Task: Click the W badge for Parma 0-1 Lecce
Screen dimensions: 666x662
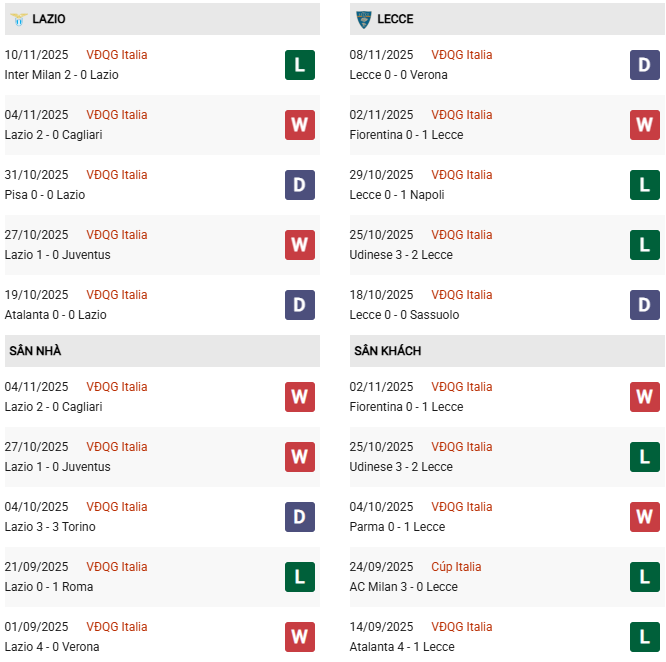Action: click(644, 517)
